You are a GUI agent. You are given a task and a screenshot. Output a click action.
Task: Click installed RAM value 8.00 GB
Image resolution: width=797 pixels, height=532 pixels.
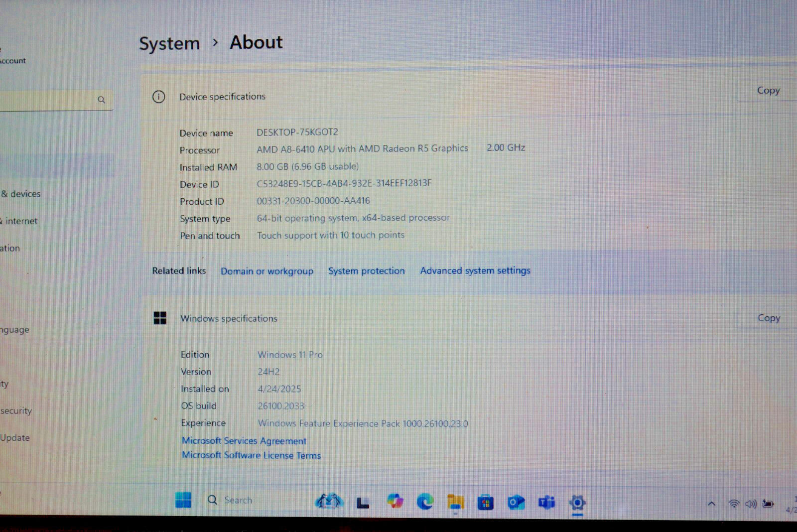[307, 166]
